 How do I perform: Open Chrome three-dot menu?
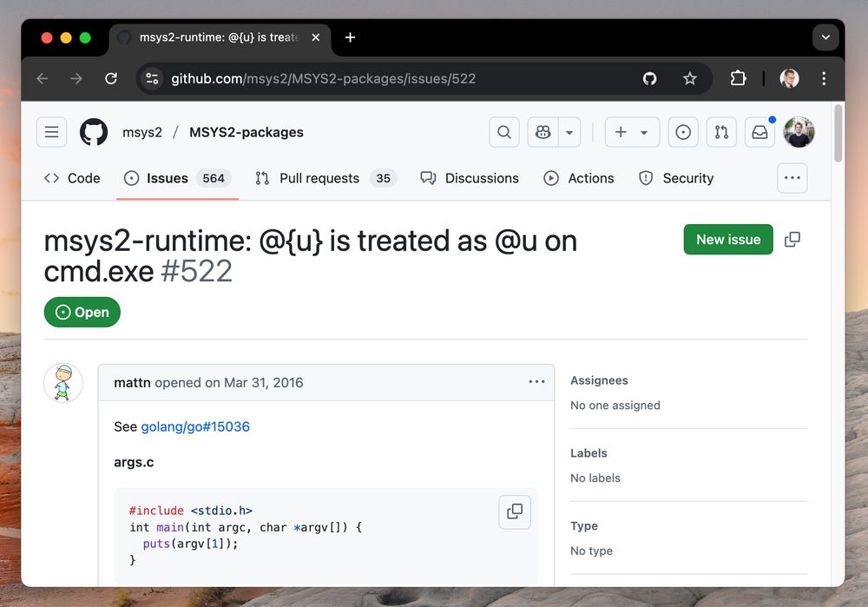pyautogui.click(x=824, y=79)
